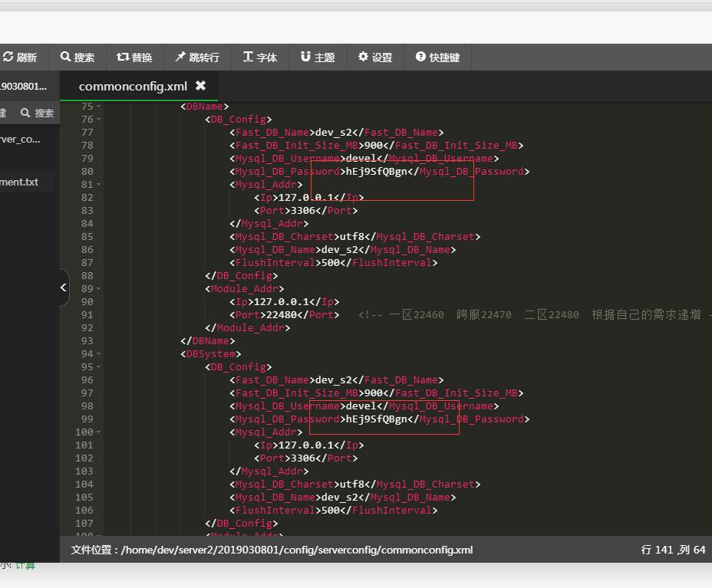Click line number 93 in gutter

pos(87,341)
